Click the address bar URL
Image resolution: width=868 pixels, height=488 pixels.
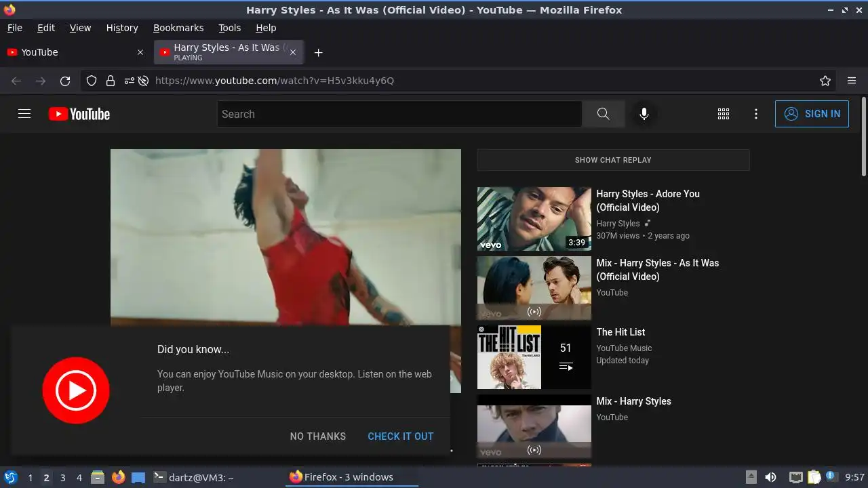[x=275, y=81]
